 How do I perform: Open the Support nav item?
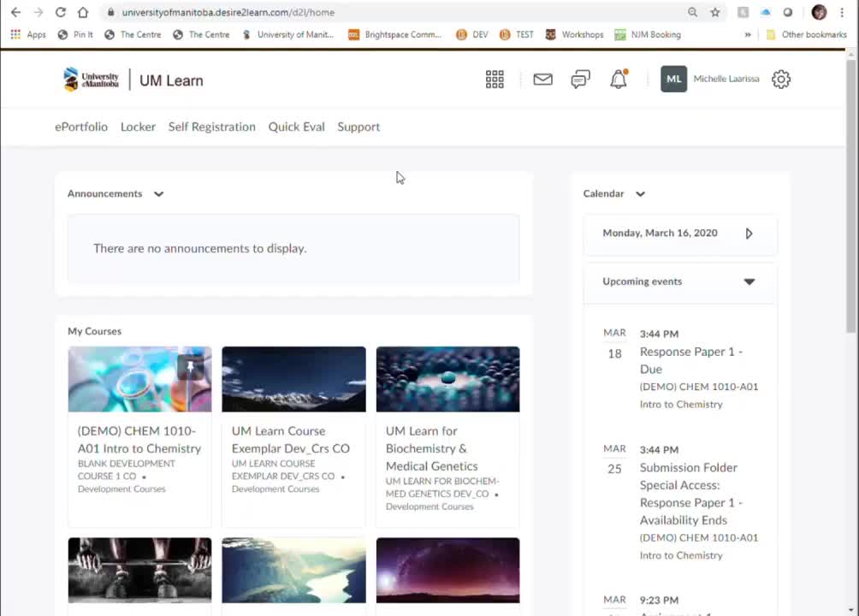358,127
